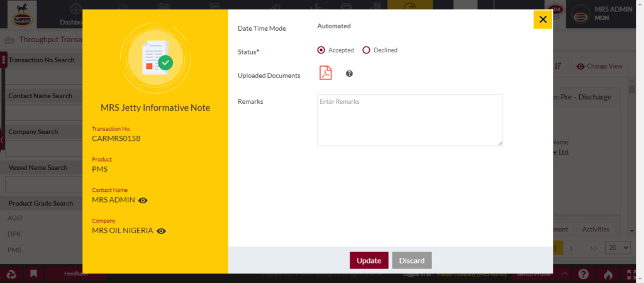Viewport: 644px width, 283px height.
Task: Expand the footer chevron-up arrow
Action: coord(565,274)
